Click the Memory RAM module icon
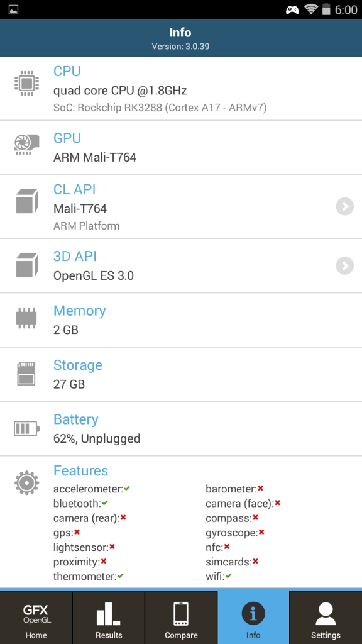Viewport: 362px width, 644px height. pyautogui.click(x=27, y=318)
